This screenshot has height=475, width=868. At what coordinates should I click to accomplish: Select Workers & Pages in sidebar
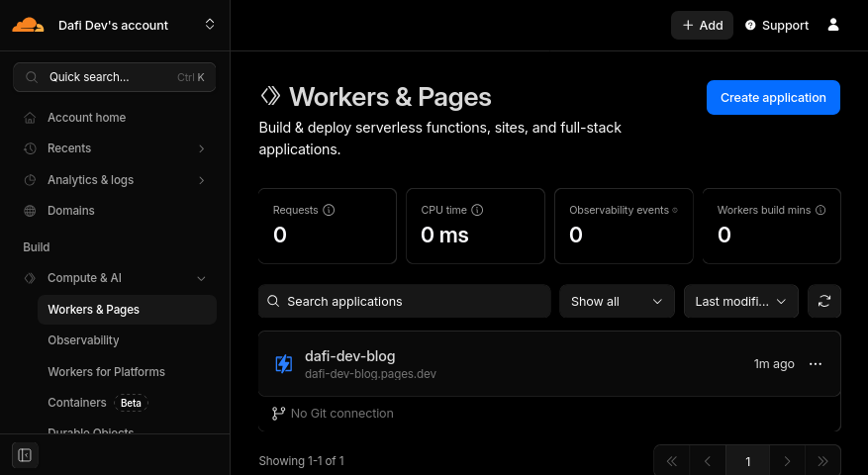pyautogui.click(x=127, y=310)
